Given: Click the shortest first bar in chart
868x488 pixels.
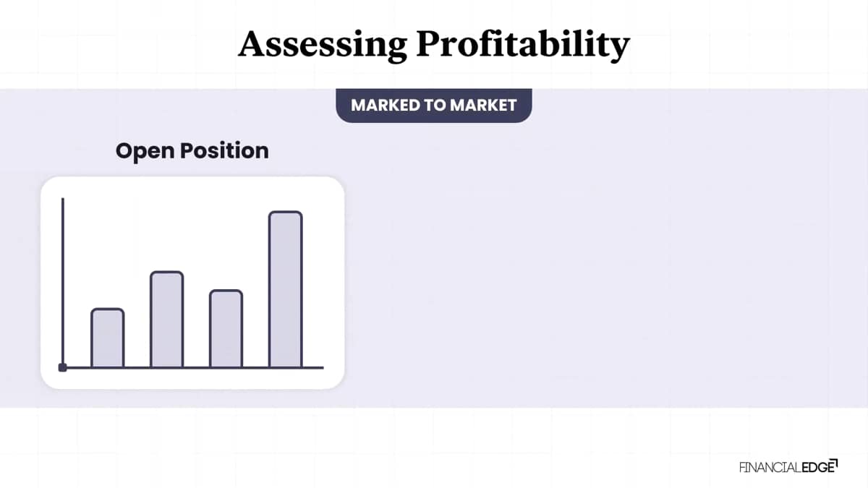Looking at the screenshot, I should pyautogui.click(x=107, y=338).
